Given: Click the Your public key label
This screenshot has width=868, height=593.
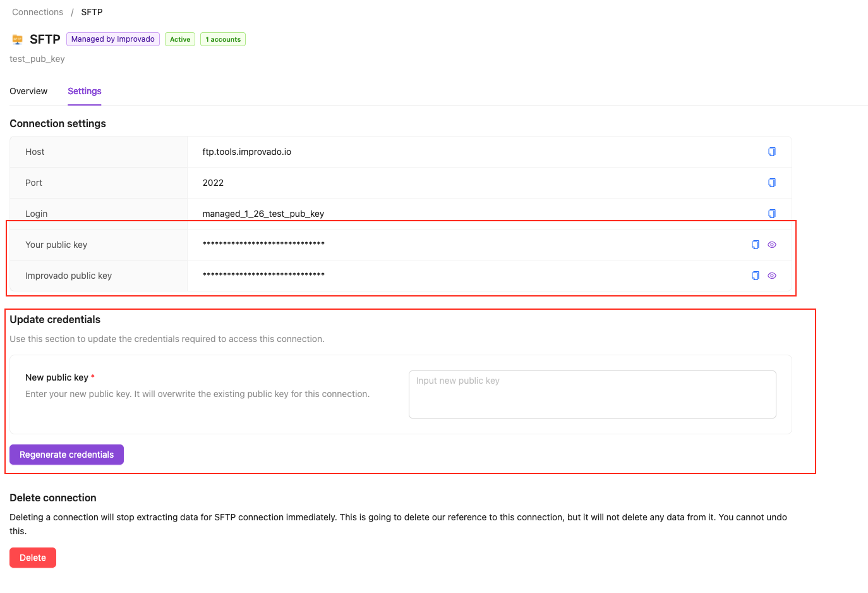Looking at the screenshot, I should [56, 245].
